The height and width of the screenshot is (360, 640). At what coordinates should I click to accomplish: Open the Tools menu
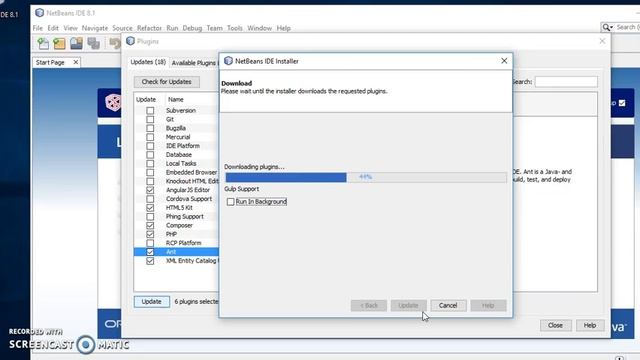coord(235,28)
